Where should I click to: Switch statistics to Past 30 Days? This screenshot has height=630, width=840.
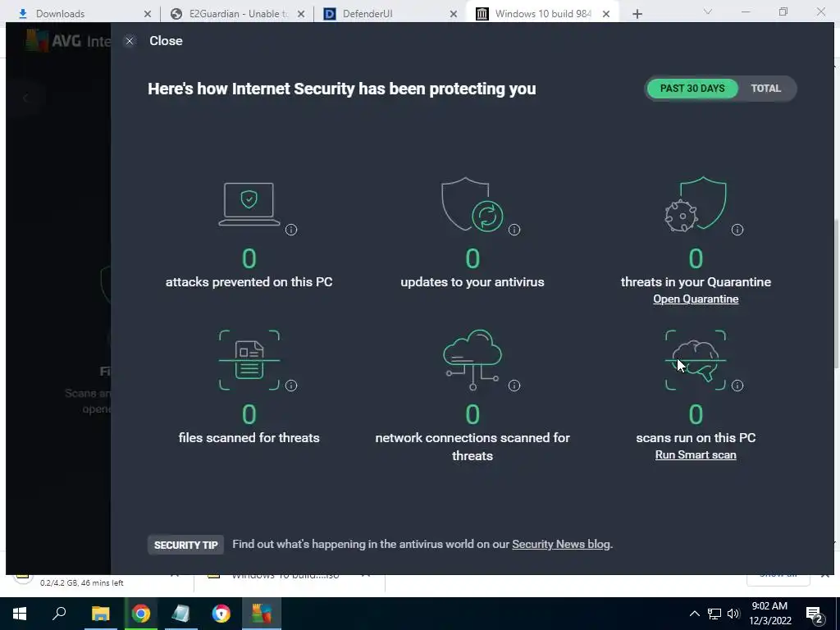tap(692, 89)
